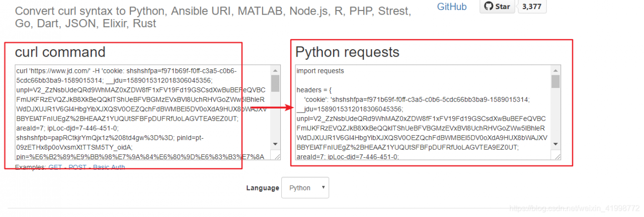Viewport: 644px width, 217px height.
Task: Click the 'Language' label
Action: tap(262, 188)
